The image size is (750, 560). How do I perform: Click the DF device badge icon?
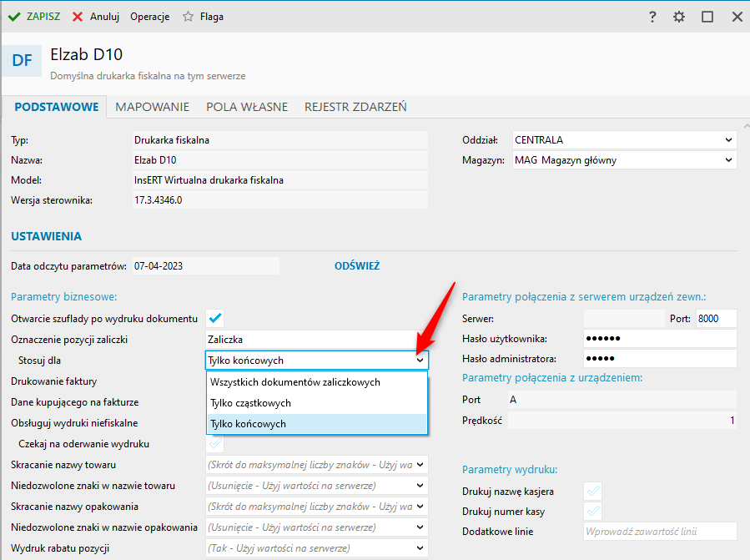22,61
